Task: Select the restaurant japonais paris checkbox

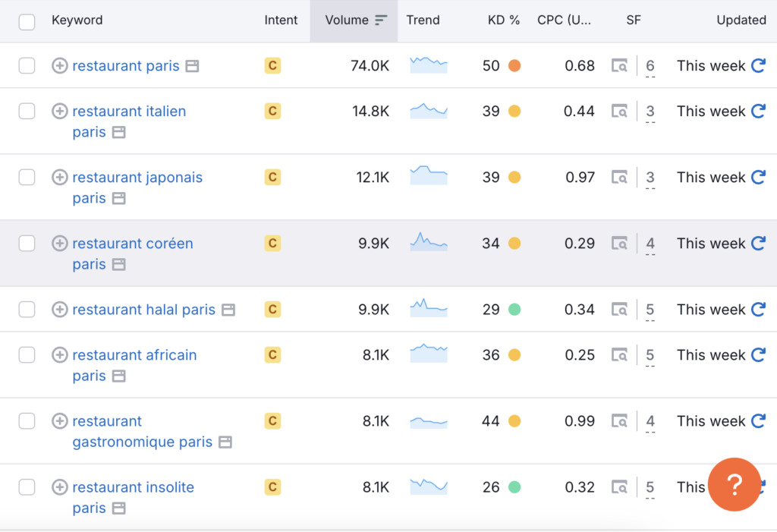Action: [27, 177]
